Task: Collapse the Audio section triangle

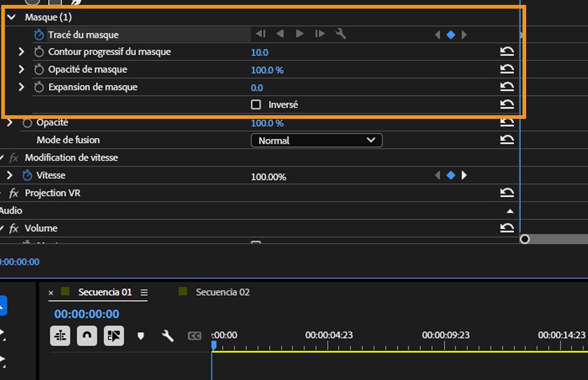Action: [x=510, y=211]
